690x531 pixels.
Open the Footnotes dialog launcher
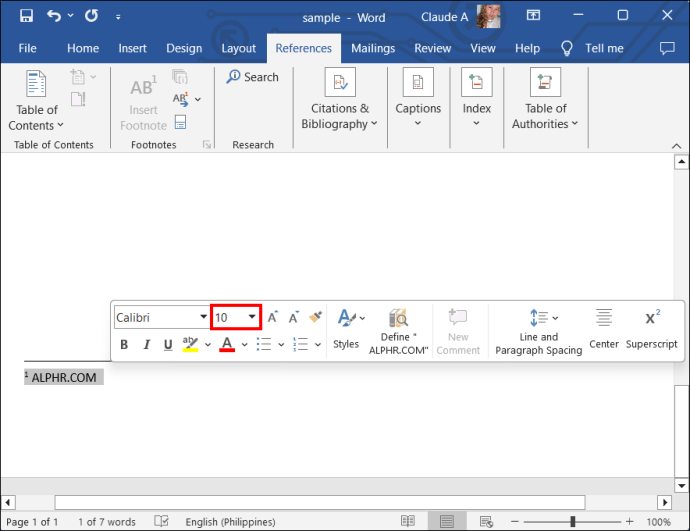pos(207,144)
